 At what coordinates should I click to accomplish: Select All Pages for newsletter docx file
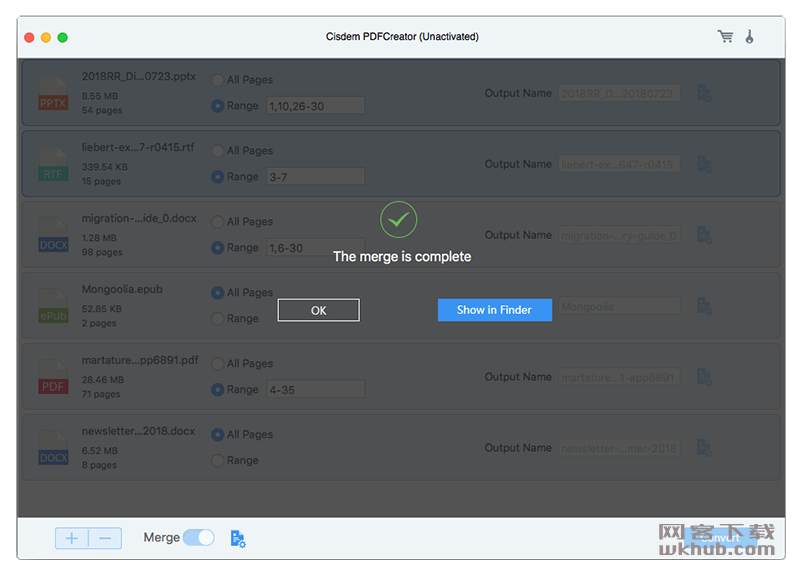(x=217, y=435)
